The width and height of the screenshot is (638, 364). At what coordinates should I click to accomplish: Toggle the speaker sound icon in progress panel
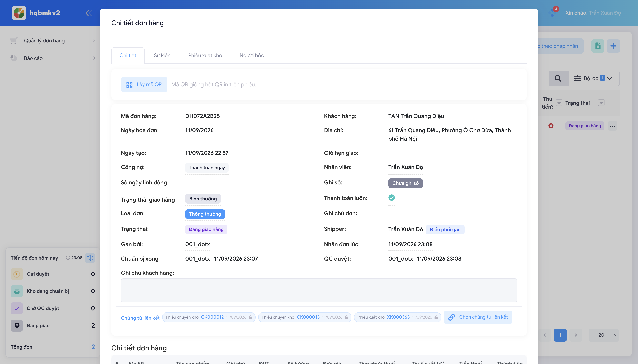(90, 258)
